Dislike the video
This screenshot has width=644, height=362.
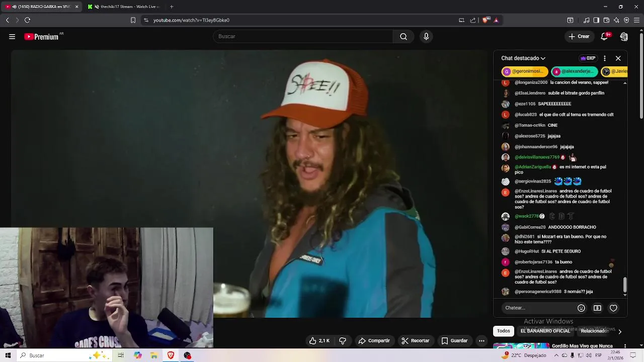point(343,341)
